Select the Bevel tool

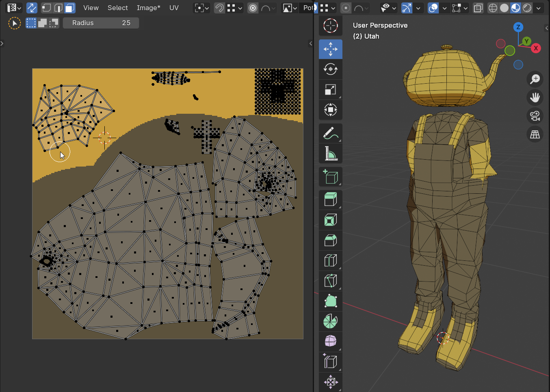331,240
